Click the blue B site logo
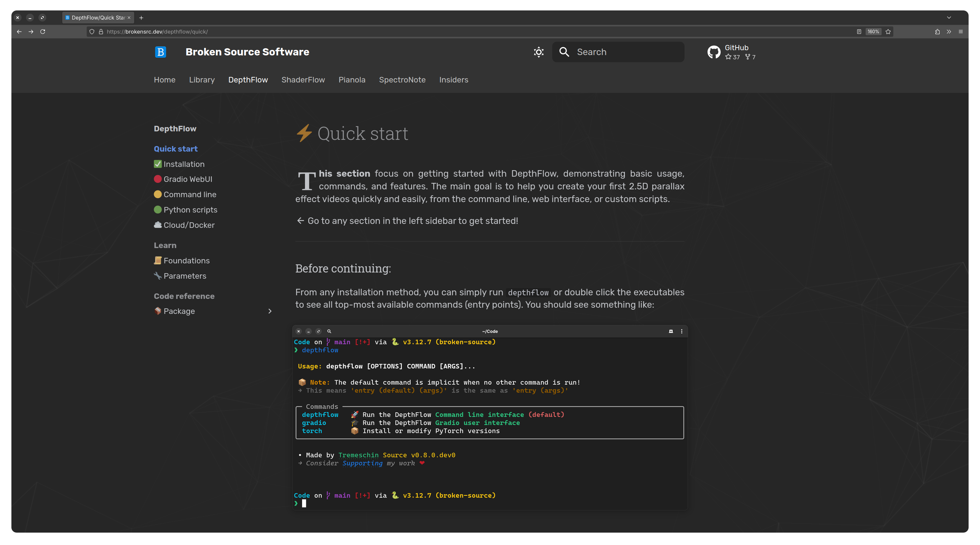Viewport: 980px width, 545px height. tap(161, 52)
